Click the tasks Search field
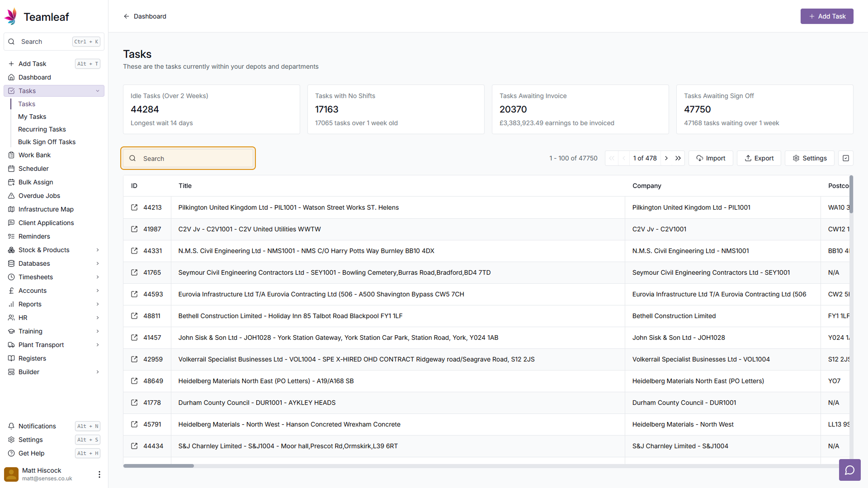Viewport: 868px width, 488px height. [x=188, y=158]
